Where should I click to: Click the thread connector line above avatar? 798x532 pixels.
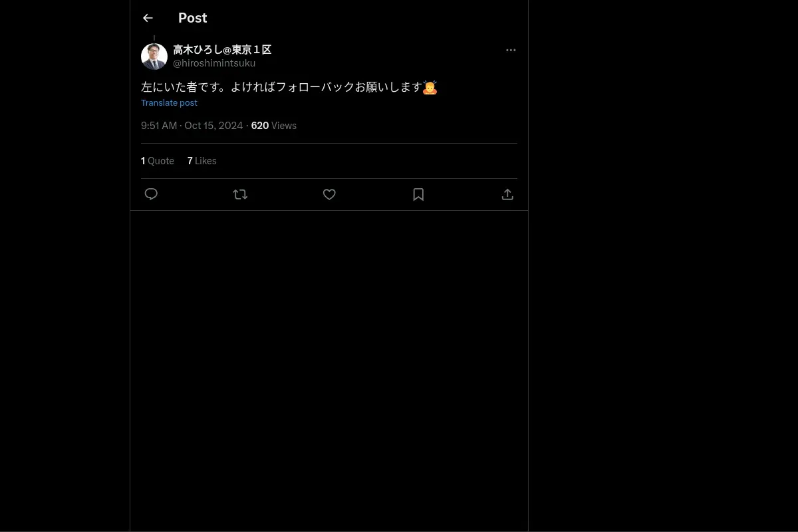click(x=154, y=39)
